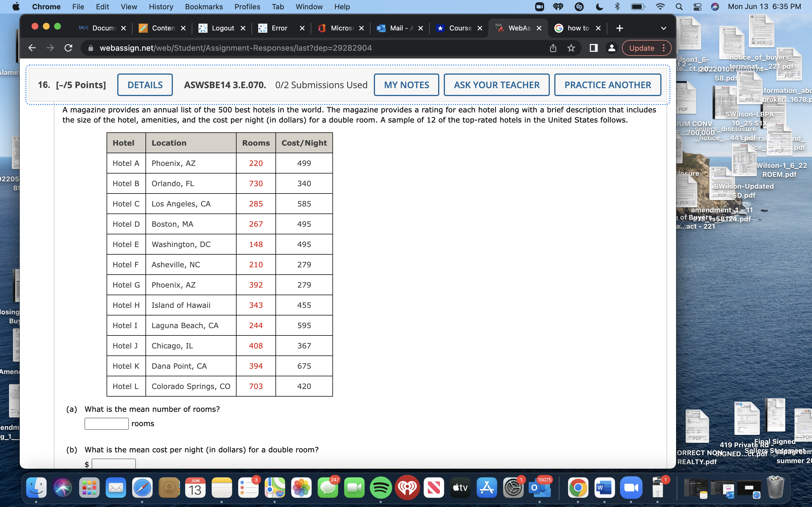Viewport: 812px width, 507px height.
Task: Open the three-dot menu beside Update
Action: coord(664,48)
